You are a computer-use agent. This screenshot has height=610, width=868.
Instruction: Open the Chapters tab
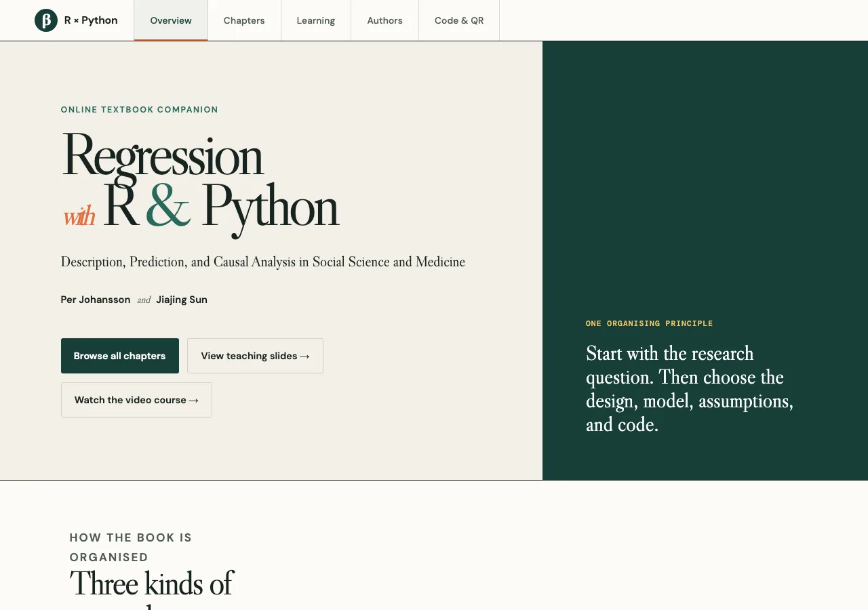pyautogui.click(x=244, y=20)
